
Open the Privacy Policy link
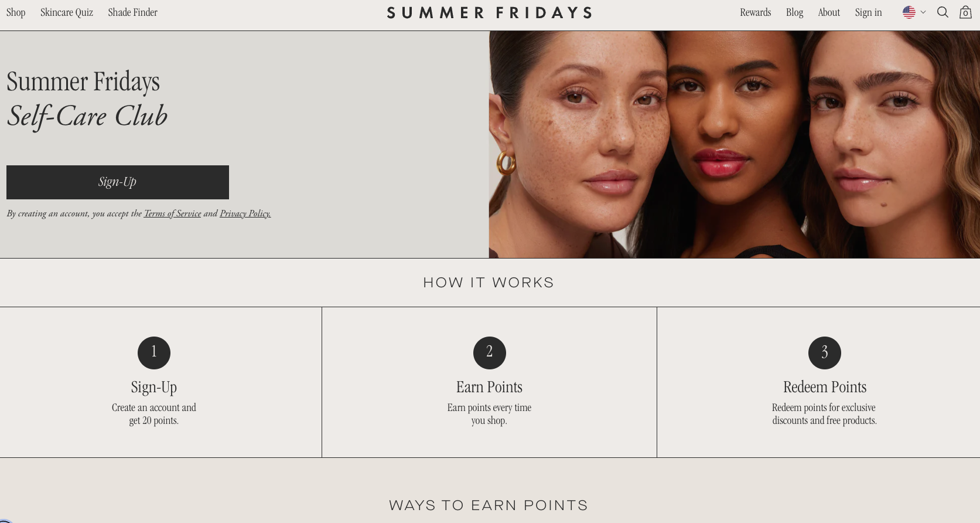coord(245,213)
